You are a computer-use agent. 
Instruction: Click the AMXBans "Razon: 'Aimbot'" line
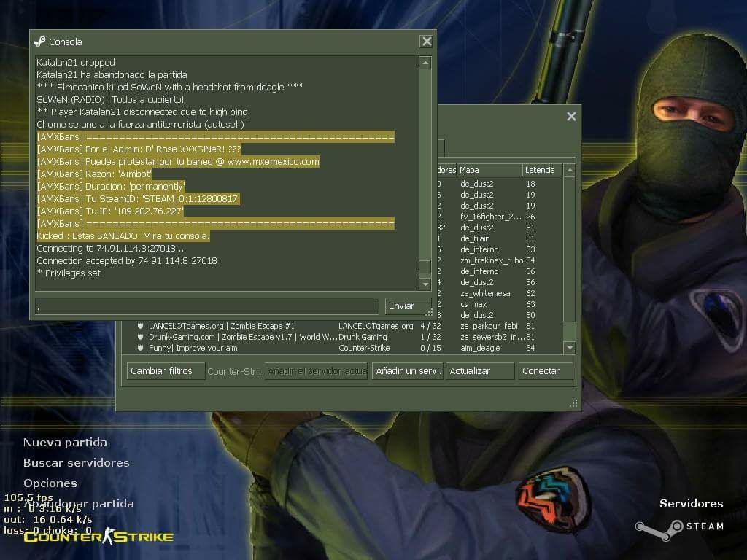[x=94, y=174]
